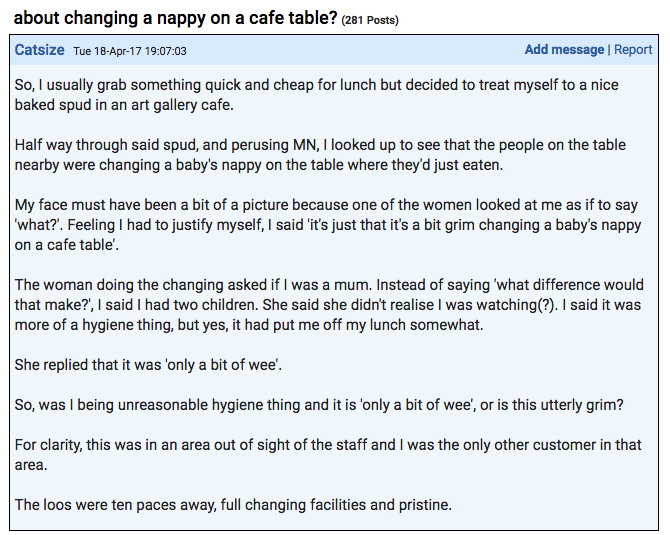Click the final line 'The loos were ten paces away'

coord(233,505)
